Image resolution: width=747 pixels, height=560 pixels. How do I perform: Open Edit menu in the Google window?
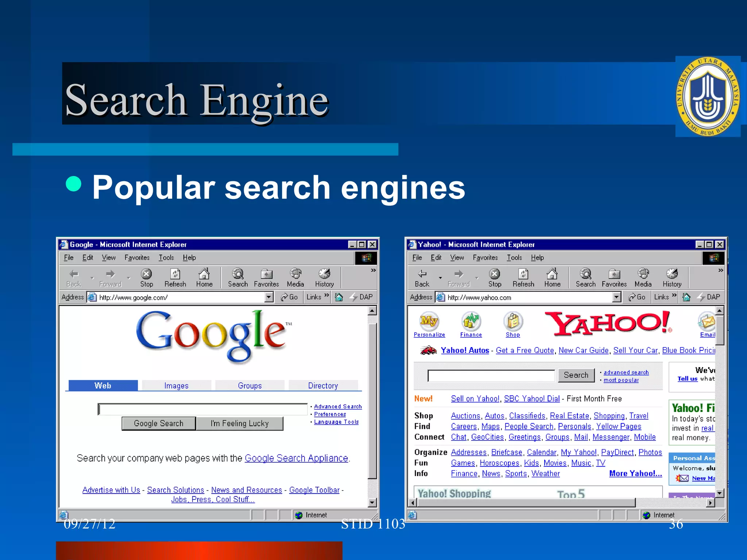[x=88, y=257]
